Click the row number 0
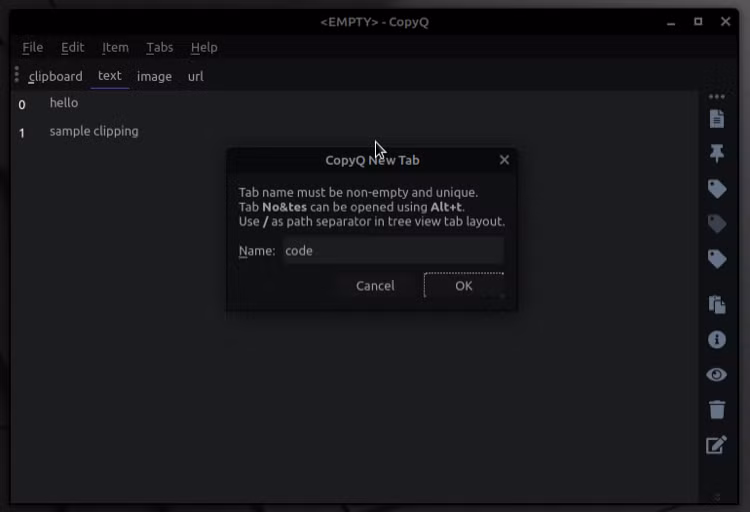This screenshot has width=750, height=512. point(22,104)
